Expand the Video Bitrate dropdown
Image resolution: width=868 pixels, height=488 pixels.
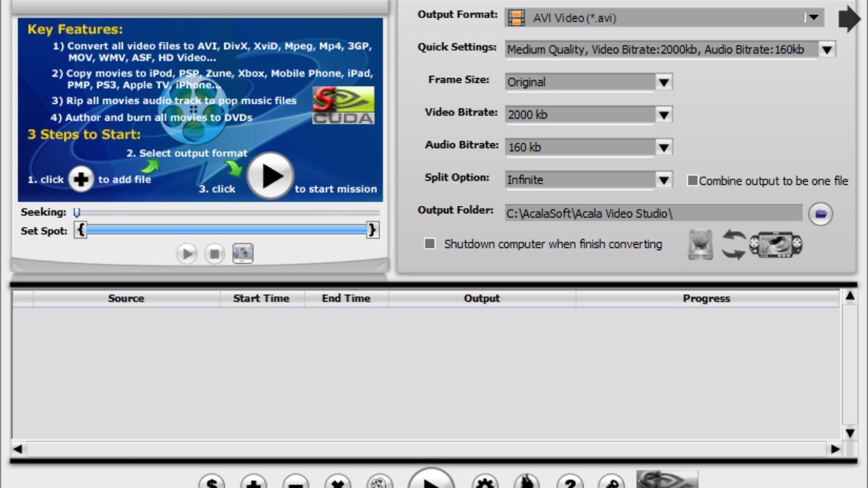[x=664, y=115]
